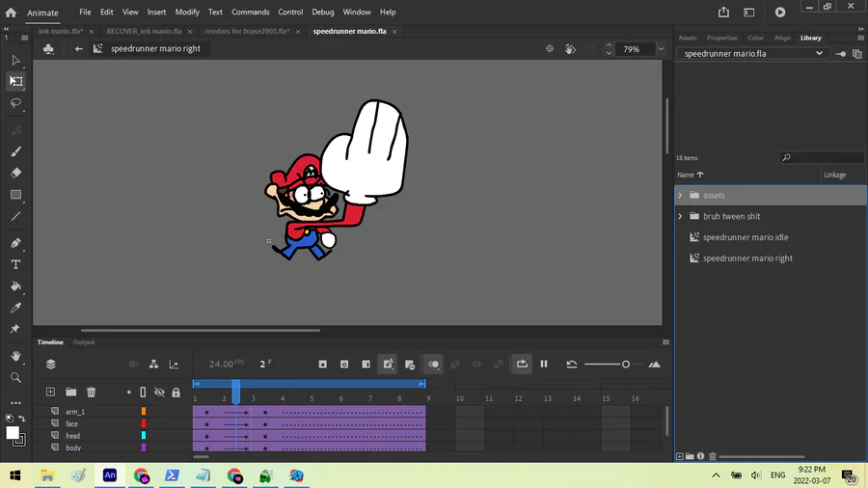Open the Commands menu
Viewport: 868px width, 488px height.
pyautogui.click(x=250, y=12)
